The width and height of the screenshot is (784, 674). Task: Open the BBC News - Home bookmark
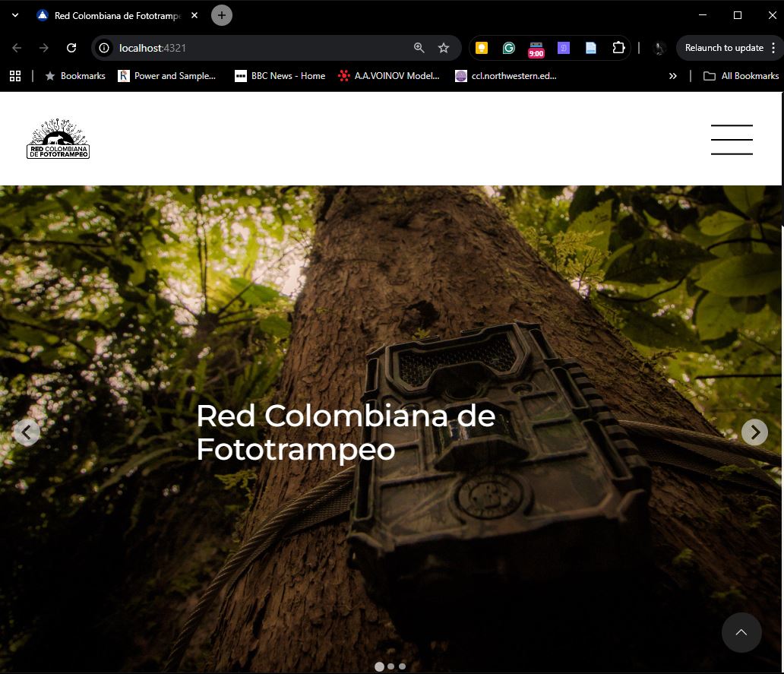coord(280,76)
